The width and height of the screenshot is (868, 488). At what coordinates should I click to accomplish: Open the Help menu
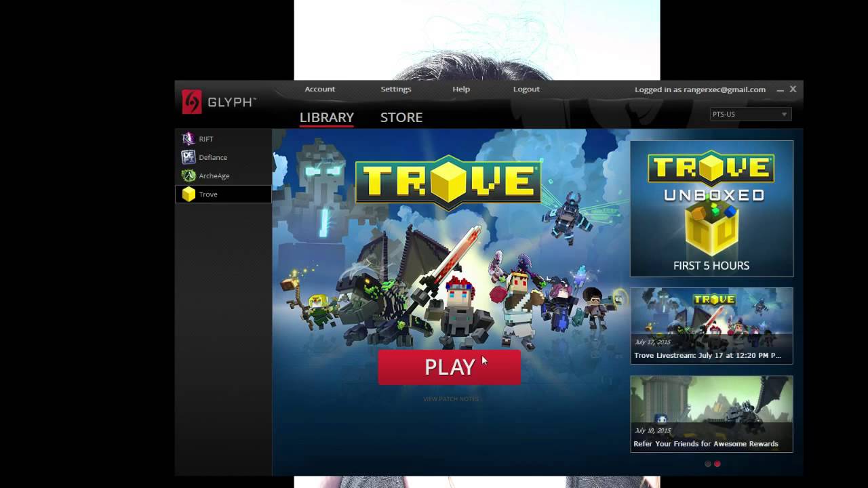point(461,89)
